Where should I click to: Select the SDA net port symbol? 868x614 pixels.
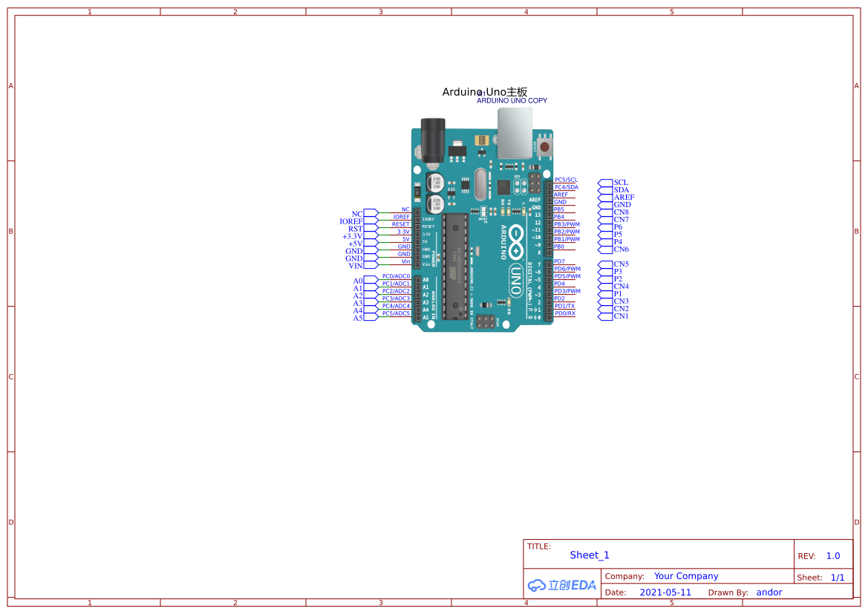[605, 190]
